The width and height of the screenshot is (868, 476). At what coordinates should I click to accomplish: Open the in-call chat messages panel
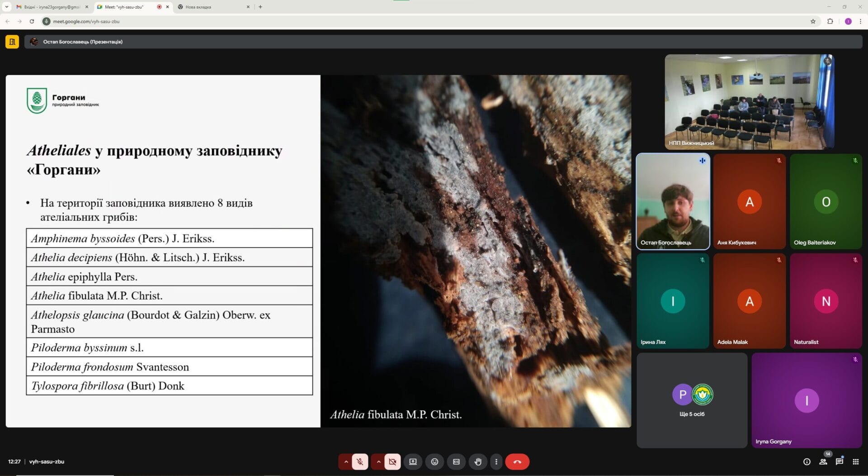click(839, 462)
